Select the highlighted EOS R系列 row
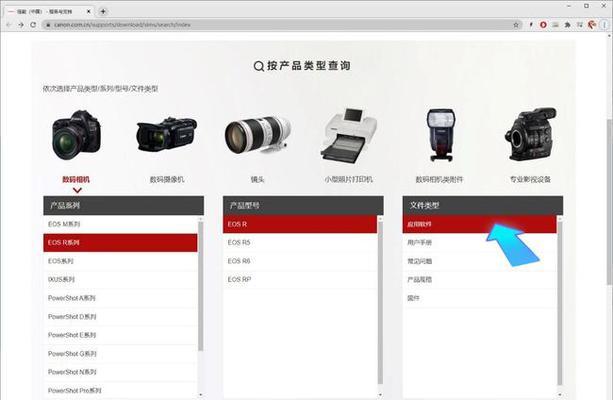 tap(120, 243)
